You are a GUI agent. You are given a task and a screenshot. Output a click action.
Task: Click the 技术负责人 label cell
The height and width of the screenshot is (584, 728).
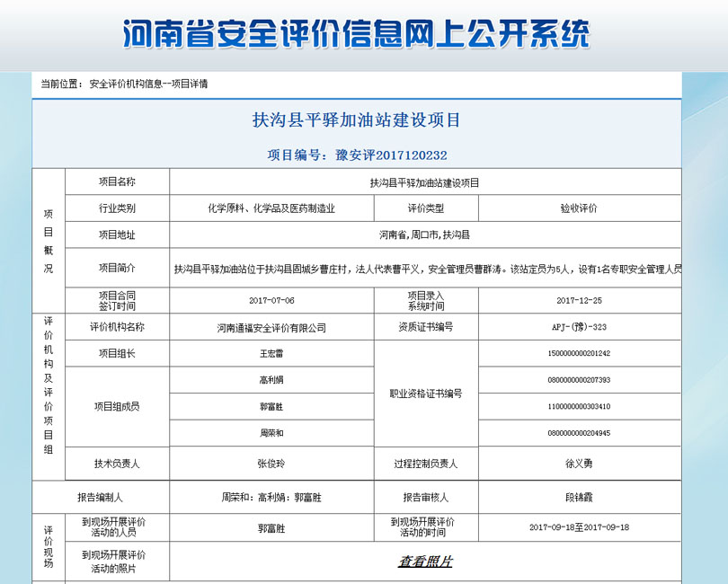click(x=117, y=464)
